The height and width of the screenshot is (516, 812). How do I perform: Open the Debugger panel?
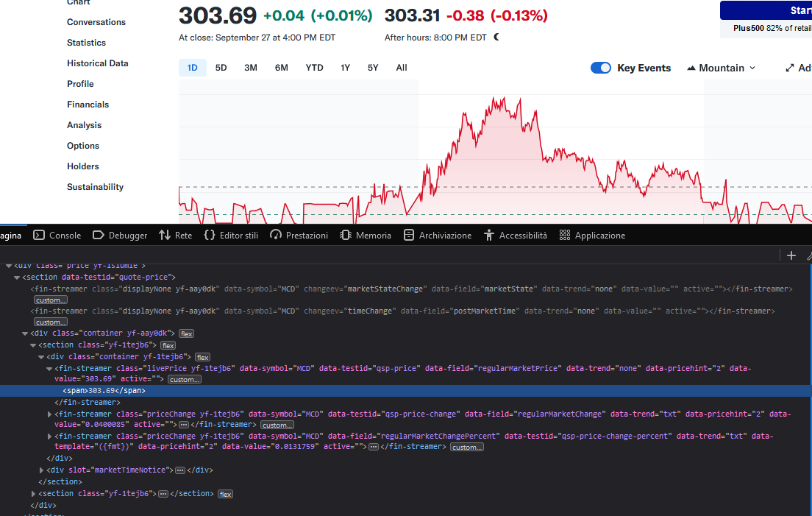click(x=120, y=236)
